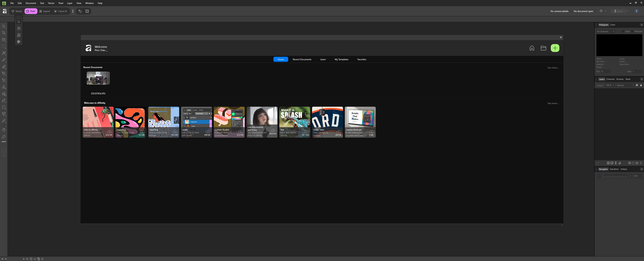Viewport: 644px width, 261px height.
Task: Click the Navigator zoom in plus button
Action: [630, 176]
